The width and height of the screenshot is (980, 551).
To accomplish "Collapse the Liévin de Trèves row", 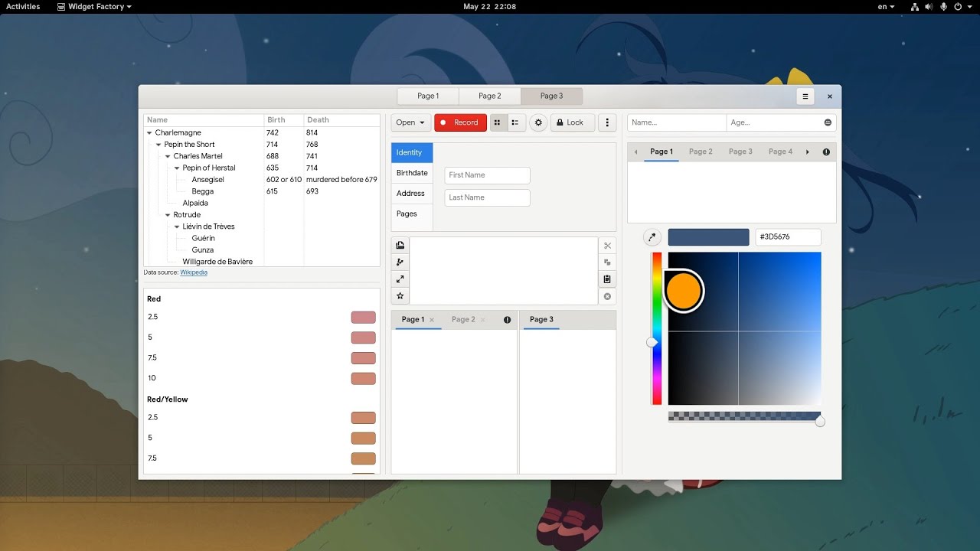I will click(x=178, y=227).
